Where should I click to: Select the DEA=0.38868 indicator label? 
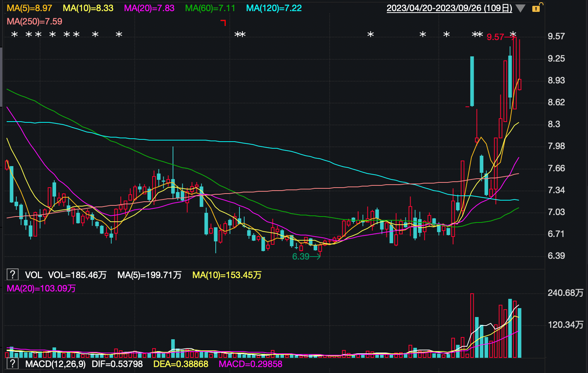[181, 364]
